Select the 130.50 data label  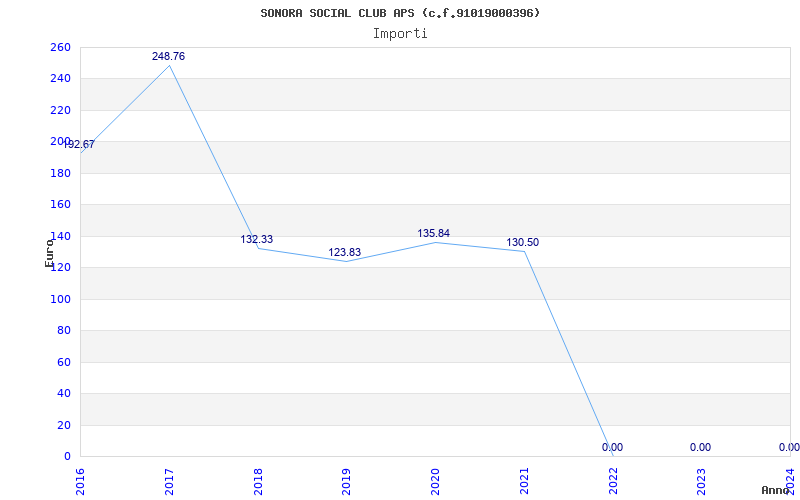522,242
